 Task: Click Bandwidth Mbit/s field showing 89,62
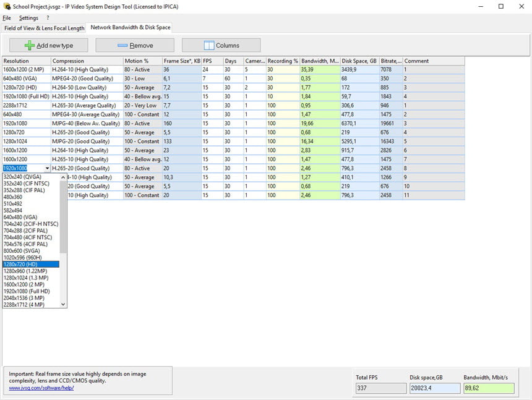pos(489,388)
